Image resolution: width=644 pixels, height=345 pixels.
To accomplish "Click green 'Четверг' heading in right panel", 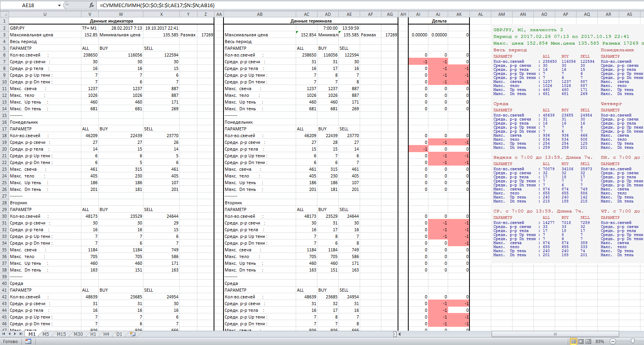I will pyautogui.click(x=611, y=104).
